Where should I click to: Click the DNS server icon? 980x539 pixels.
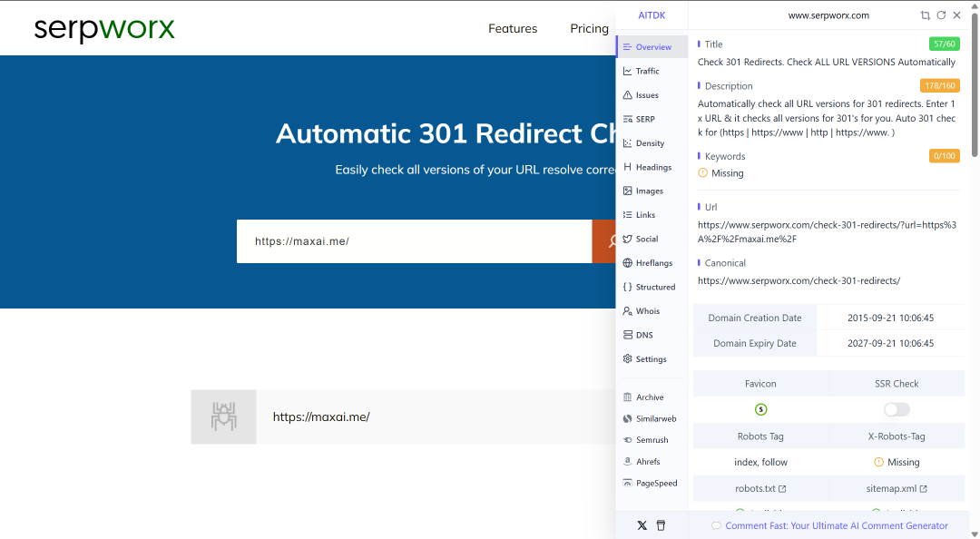click(x=628, y=335)
